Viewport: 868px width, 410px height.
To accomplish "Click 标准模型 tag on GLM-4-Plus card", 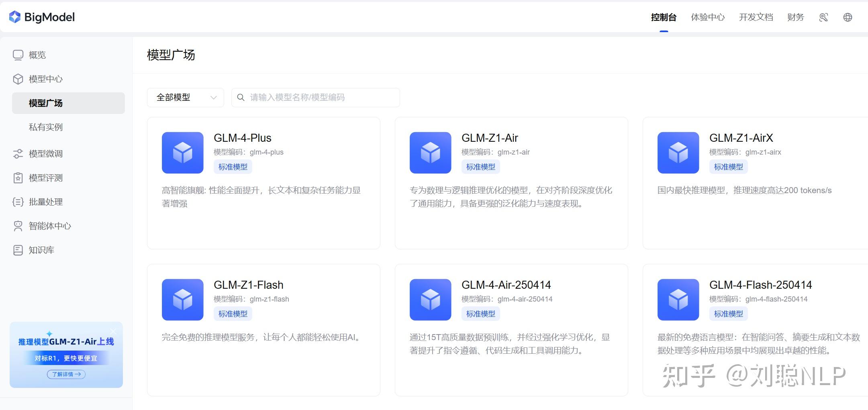I will click(233, 167).
